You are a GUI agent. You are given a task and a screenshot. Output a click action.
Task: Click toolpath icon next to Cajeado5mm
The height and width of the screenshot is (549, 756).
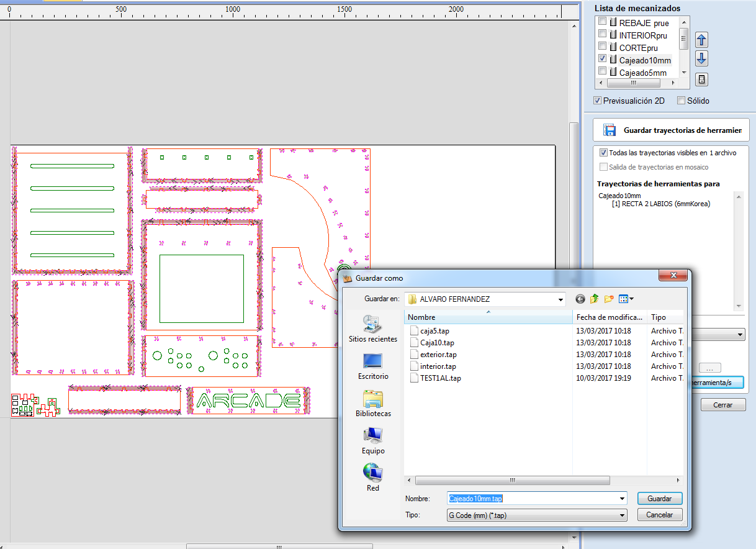click(x=613, y=72)
